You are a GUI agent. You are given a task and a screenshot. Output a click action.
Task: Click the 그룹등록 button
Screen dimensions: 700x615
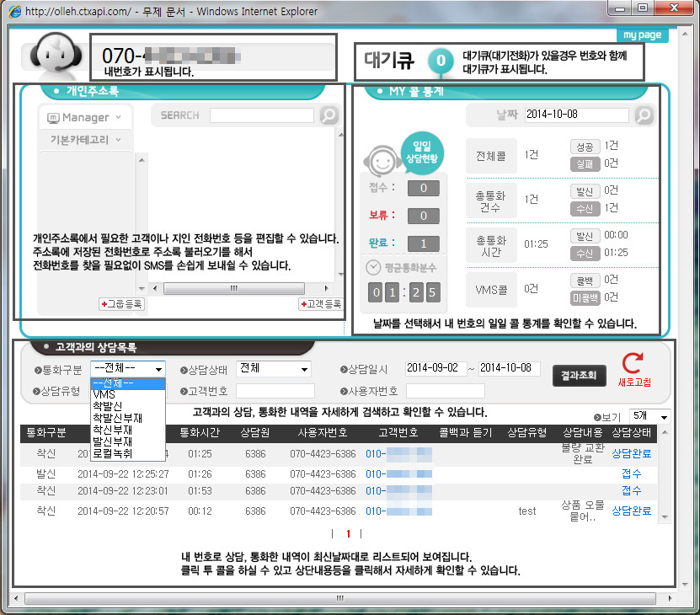point(121,304)
